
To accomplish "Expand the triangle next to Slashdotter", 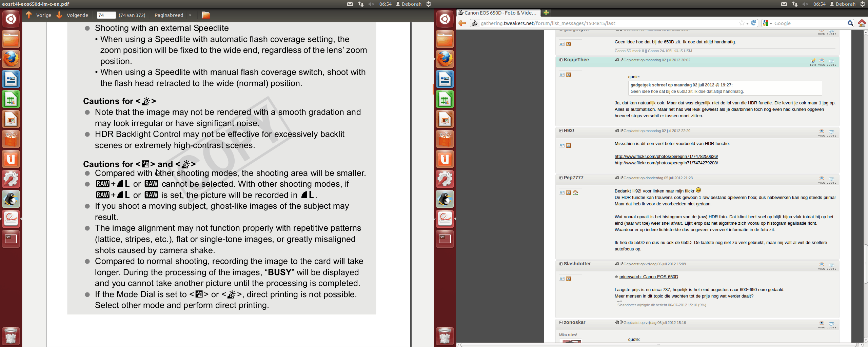I will [561, 264].
